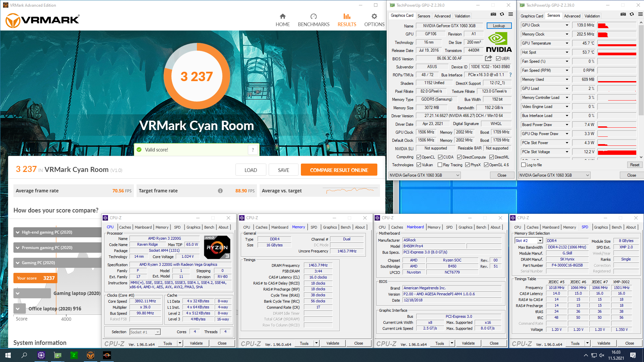Screen dimensions: 644x362
Task: Open the Caches tab in CPU-Z CPU window
Action: coord(125,227)
